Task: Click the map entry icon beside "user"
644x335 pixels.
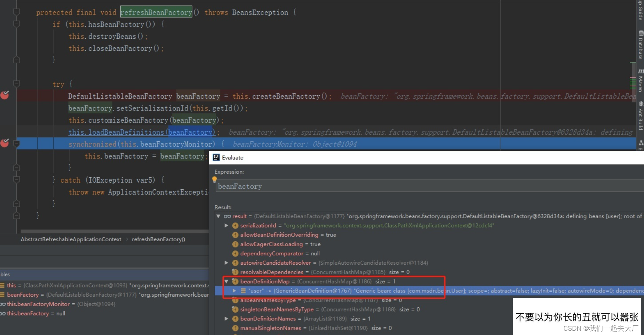Action: click(243, 291)
